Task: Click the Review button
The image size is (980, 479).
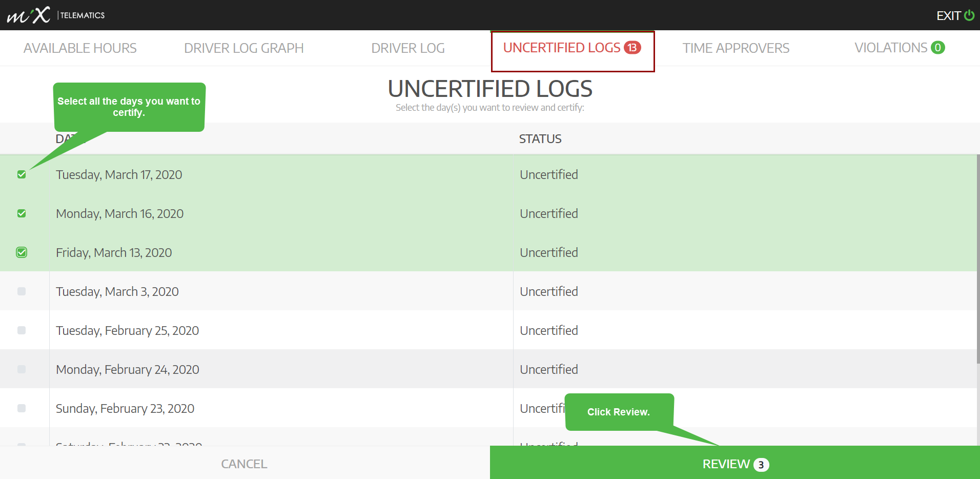Action: [735, 463]
